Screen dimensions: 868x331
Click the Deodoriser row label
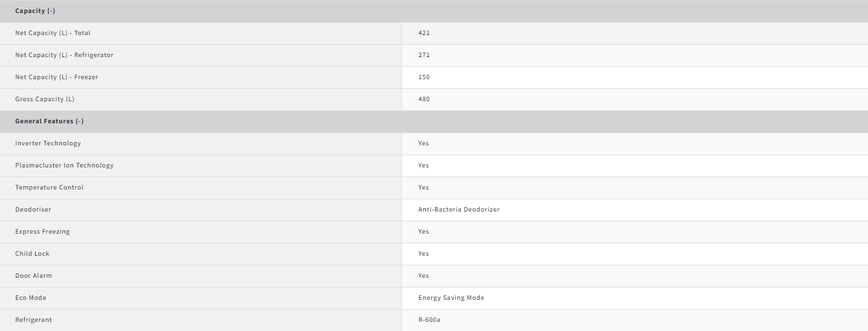(33, 210)
